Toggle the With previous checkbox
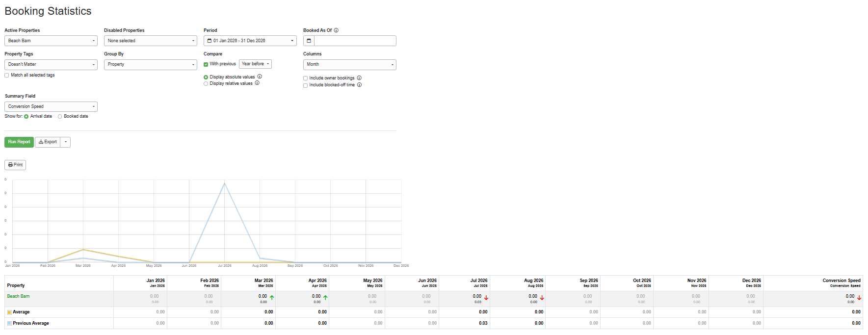868x335 pixels. tap(206, 64)
